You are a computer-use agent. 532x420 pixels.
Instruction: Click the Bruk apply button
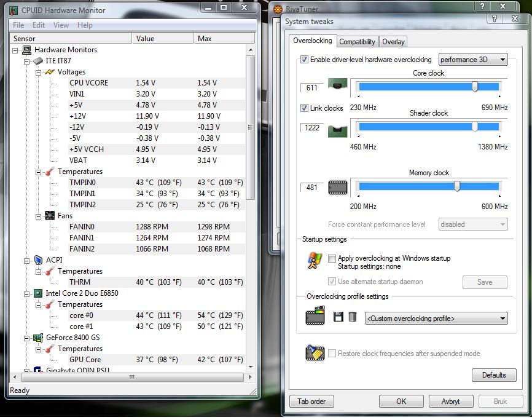[501, 402]
